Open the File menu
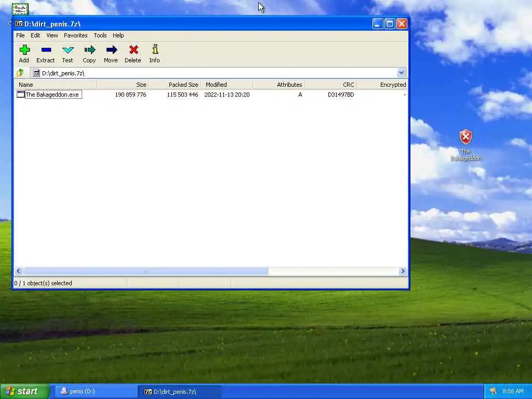Image resolution: width=532 pixels, height=399 pixels. point(20,35)
